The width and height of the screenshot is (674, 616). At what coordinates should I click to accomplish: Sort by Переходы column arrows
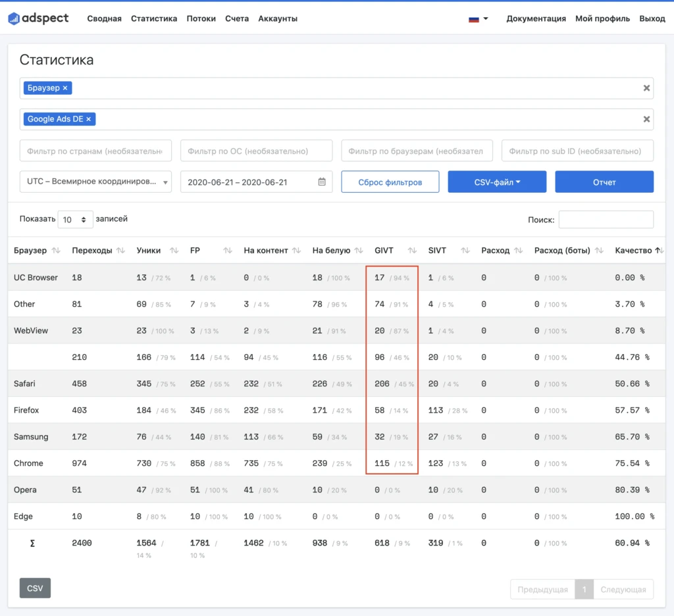point(121,250)
